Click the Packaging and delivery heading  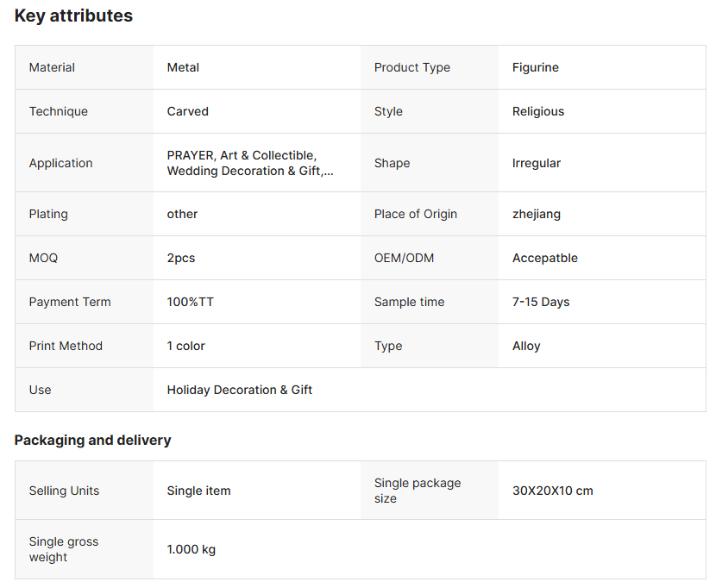(92, 440)
